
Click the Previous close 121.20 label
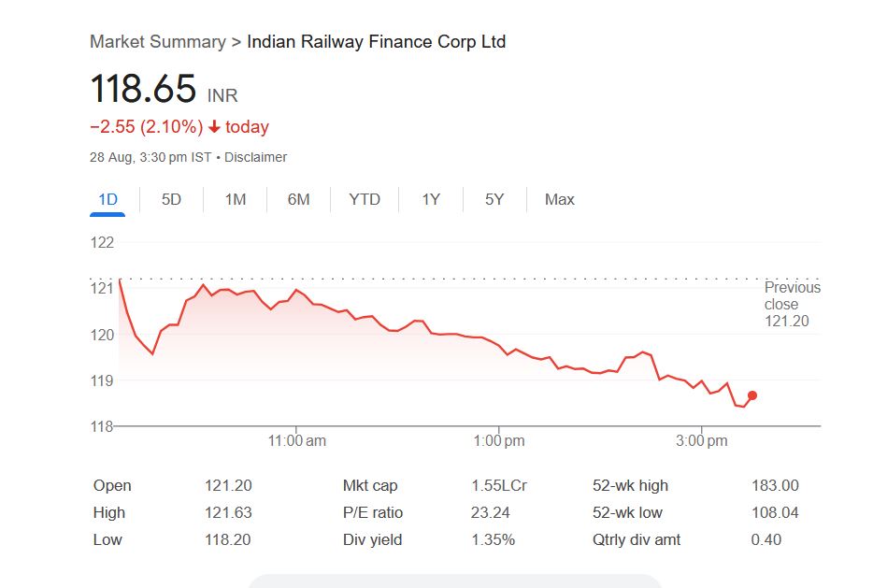tap(792, 304)
